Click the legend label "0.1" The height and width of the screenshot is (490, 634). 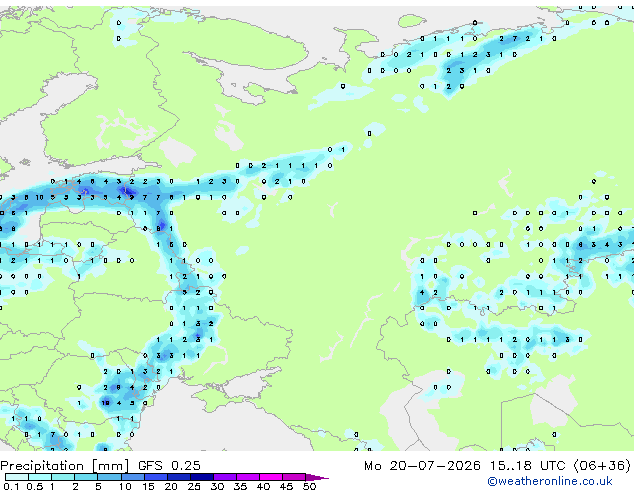coord(11,486)
